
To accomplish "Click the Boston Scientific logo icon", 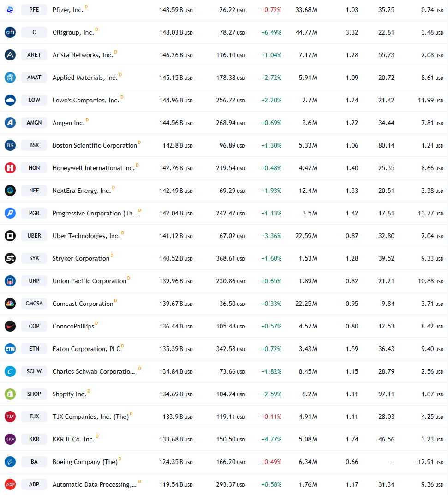I will [10, 145].
